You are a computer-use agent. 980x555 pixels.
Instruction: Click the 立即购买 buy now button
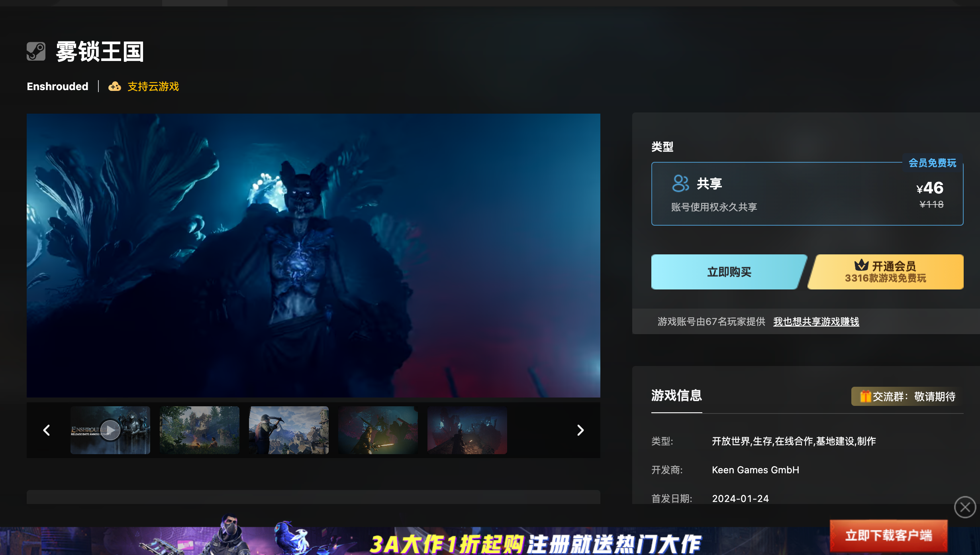click(x=729, y=272)
